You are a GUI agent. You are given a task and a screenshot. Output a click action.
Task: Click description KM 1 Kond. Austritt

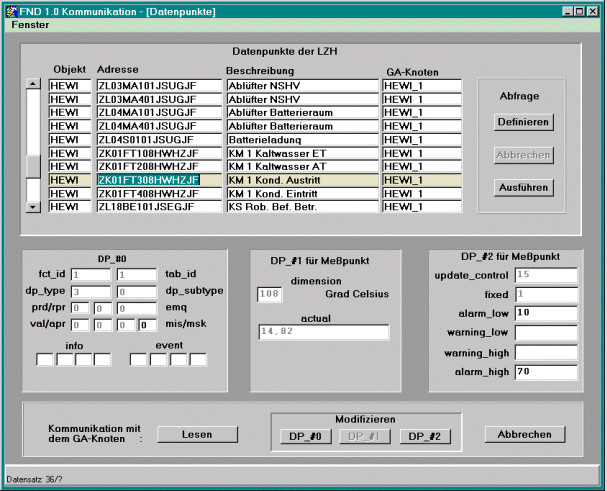[x=303, y=180]
